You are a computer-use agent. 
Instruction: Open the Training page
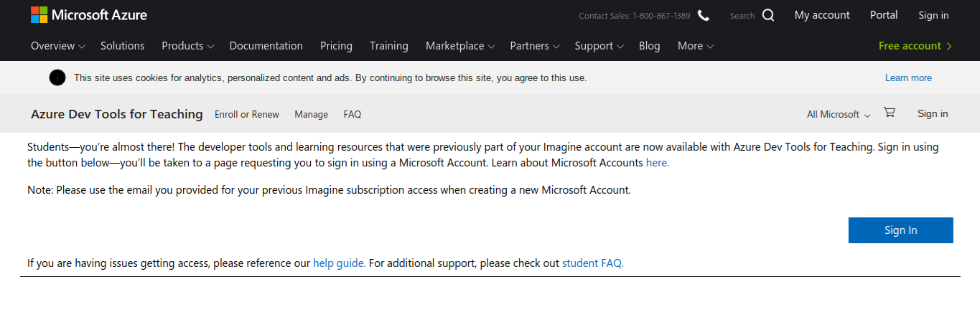click(389, 46)
